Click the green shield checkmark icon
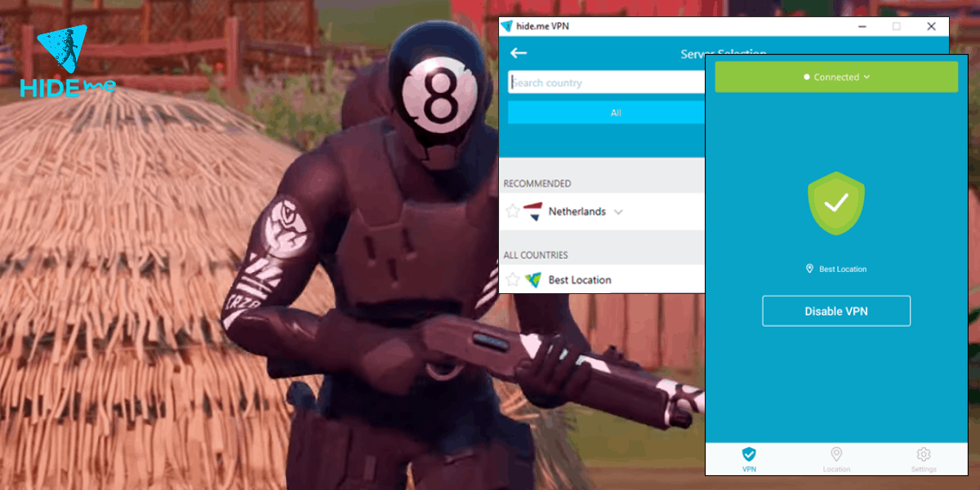980x490 pixels. [x=836, y=204]
